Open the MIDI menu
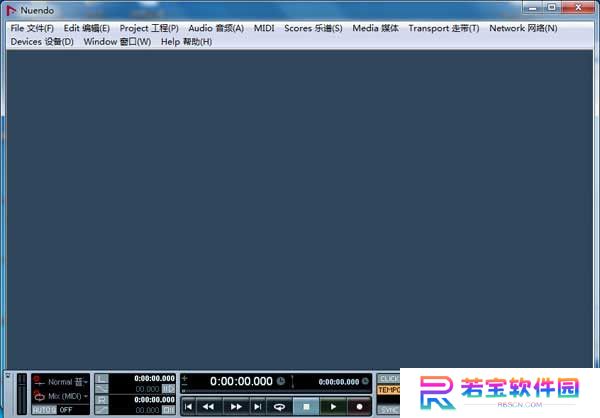Viewport: 600px width, 418px height. pyautogui.click(x=264, y=28)
